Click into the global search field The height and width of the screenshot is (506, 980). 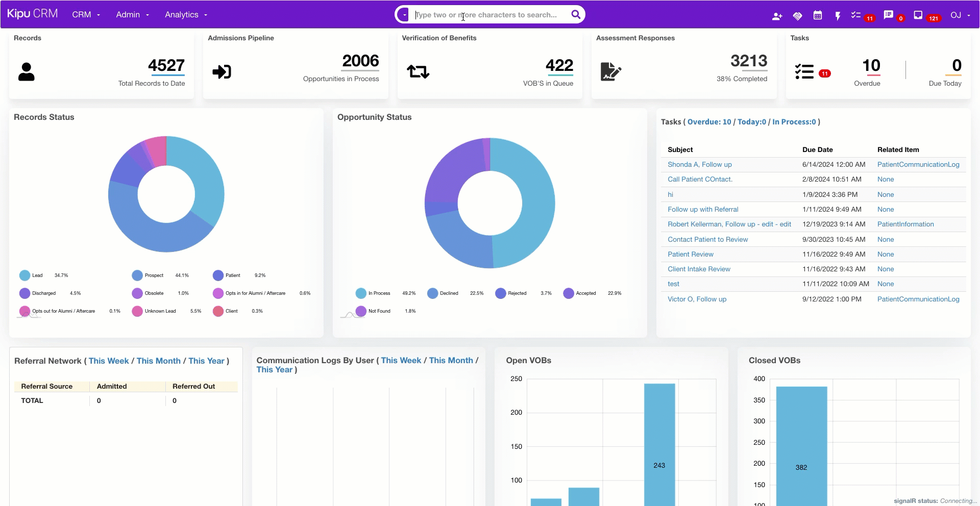490,15
